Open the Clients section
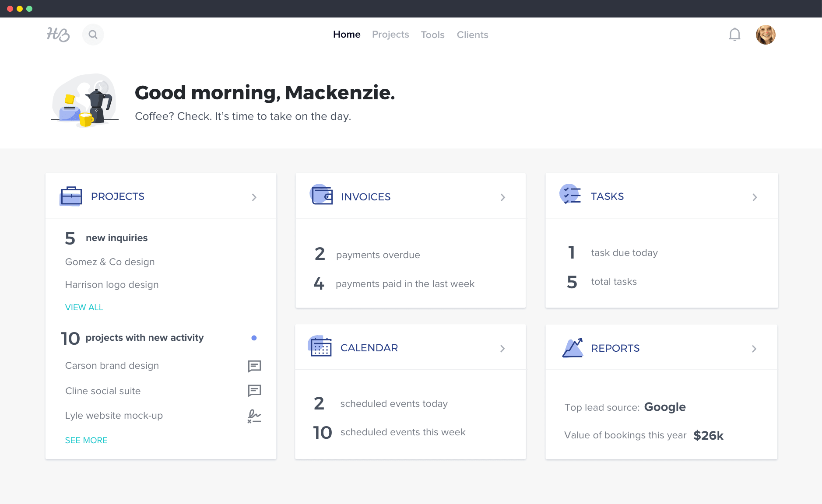822x504 pixels. point(472,35)
